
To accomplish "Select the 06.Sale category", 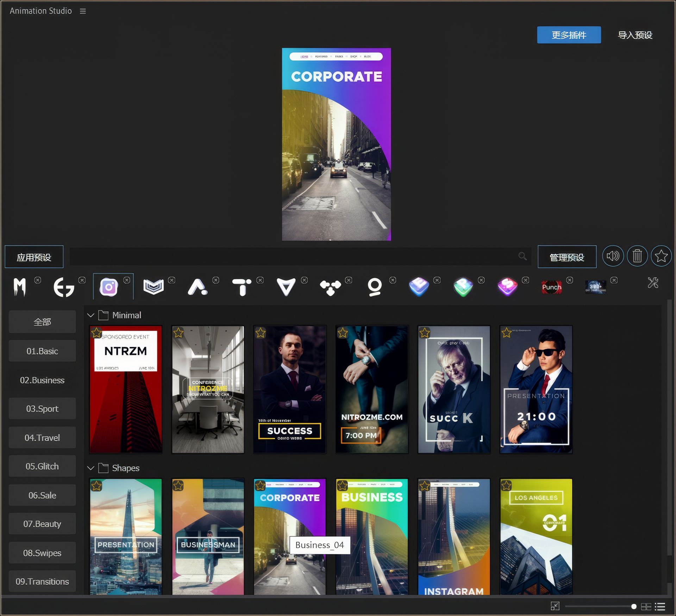I will click(42, 495).
